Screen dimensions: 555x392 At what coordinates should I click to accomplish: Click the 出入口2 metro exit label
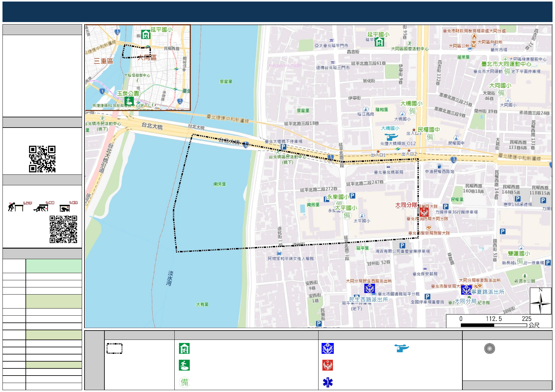[409, 154]
